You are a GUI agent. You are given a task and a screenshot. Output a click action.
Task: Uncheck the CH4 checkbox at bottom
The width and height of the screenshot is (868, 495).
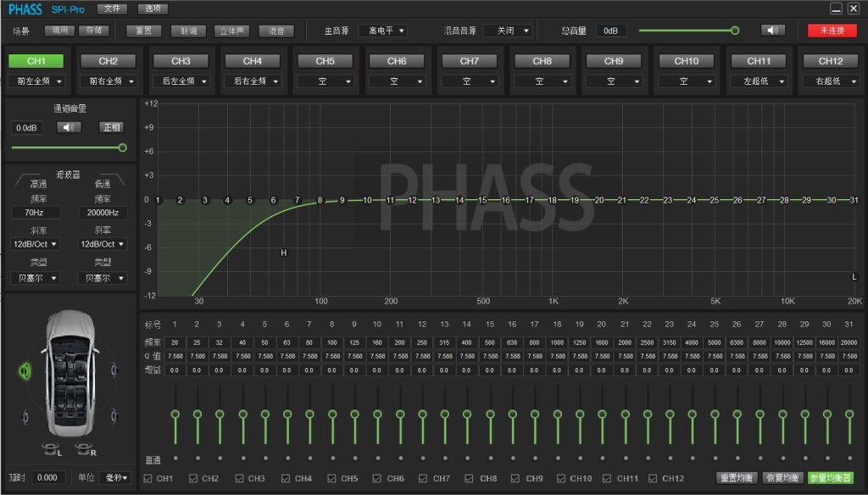(x=285, y=478)
